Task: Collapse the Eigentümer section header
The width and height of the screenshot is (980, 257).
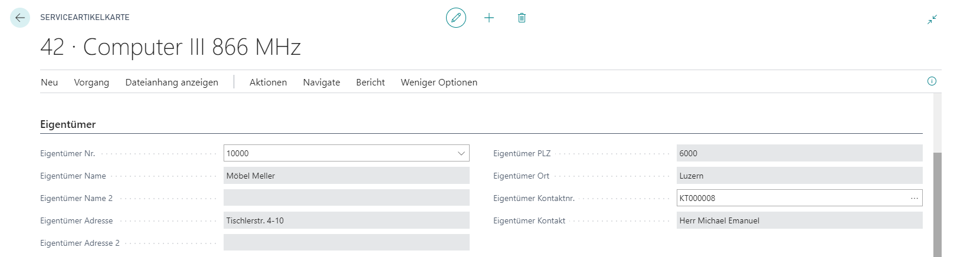Action: coord(68,124)
